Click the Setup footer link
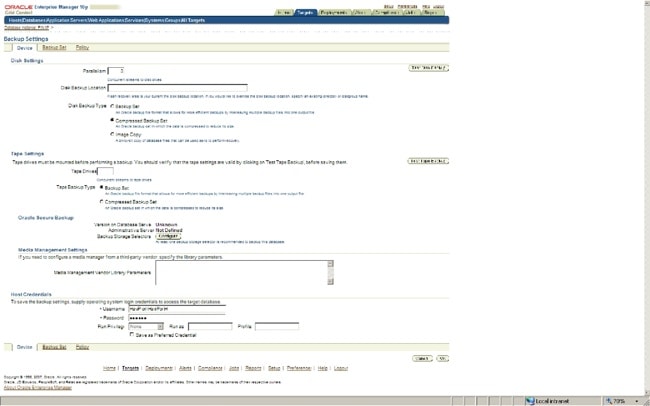This screenshot has width=650, height=406. pyautogui.click(x=274, y=368)
